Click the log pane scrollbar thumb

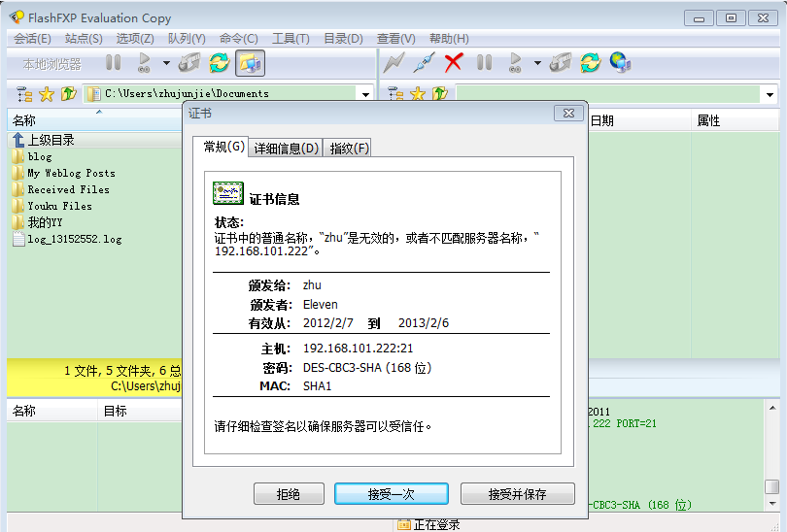[x=772, y=486]
